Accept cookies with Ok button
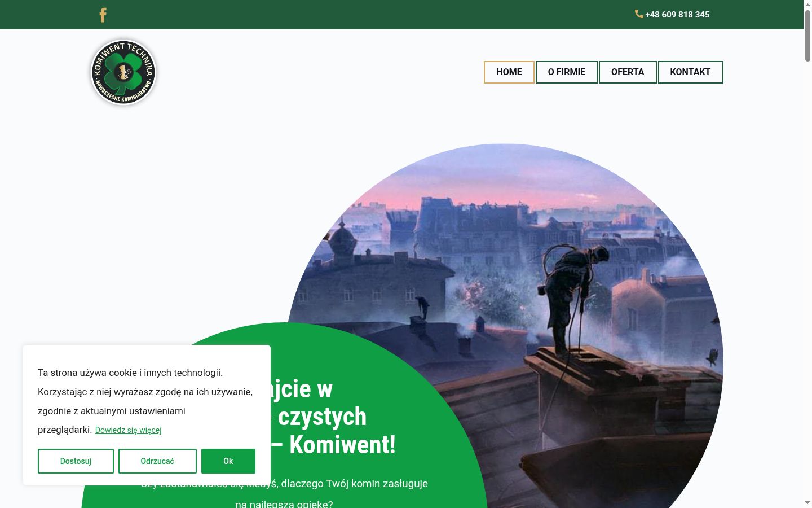This screenshot has height=508, width=812. [228, 461]
